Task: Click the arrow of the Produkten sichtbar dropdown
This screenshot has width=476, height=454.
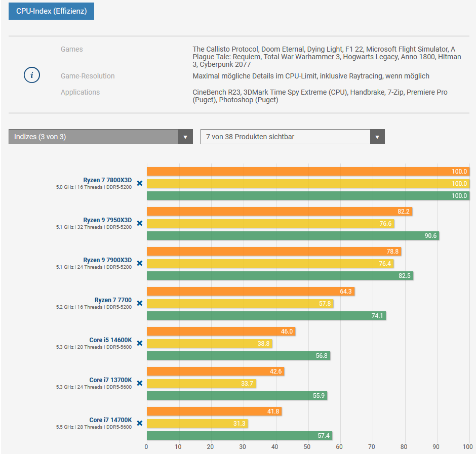Action: click(377, 137)
